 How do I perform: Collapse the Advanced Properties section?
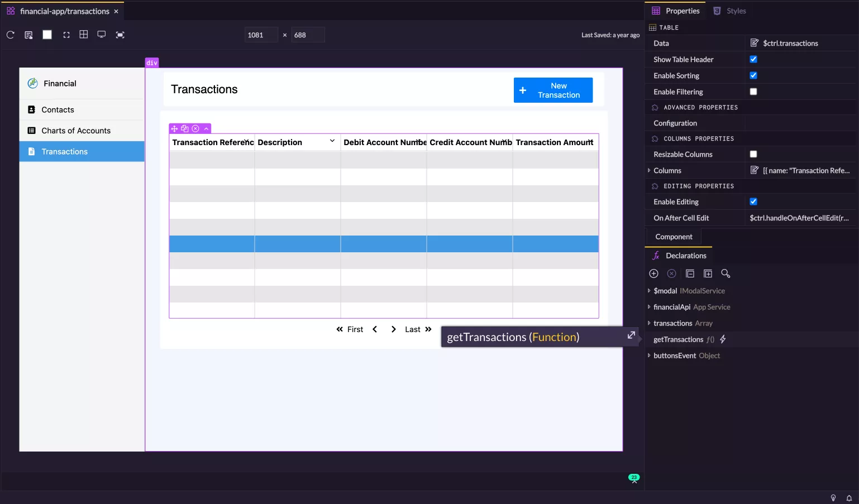coord(655,107)
